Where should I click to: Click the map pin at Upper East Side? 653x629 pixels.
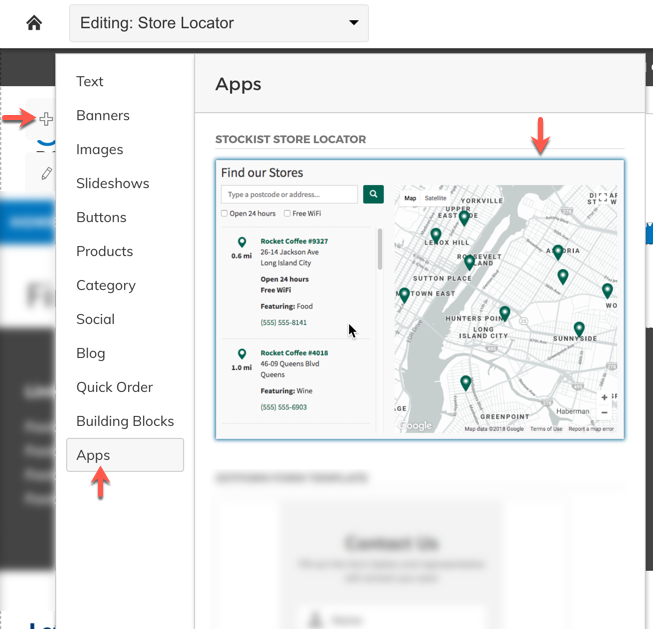464,218
